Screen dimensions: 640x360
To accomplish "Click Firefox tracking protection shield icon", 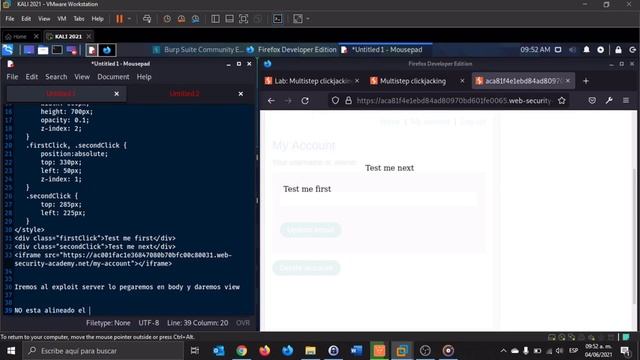I will click(335, 100).
